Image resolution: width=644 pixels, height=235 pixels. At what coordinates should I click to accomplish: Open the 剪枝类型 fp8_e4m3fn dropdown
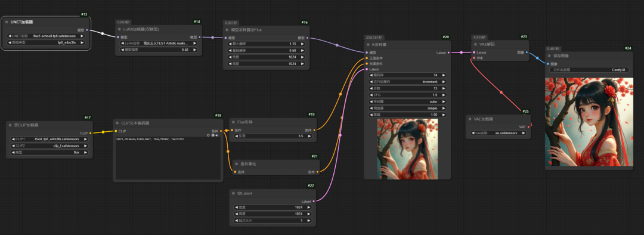point(46,42)
